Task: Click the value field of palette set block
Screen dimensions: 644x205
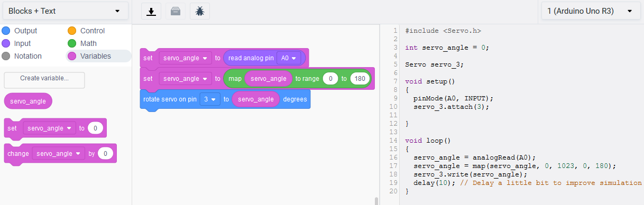Action: pos(95,128)
